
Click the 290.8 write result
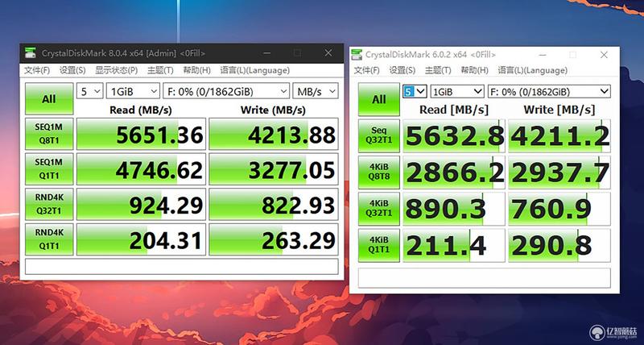559,245
